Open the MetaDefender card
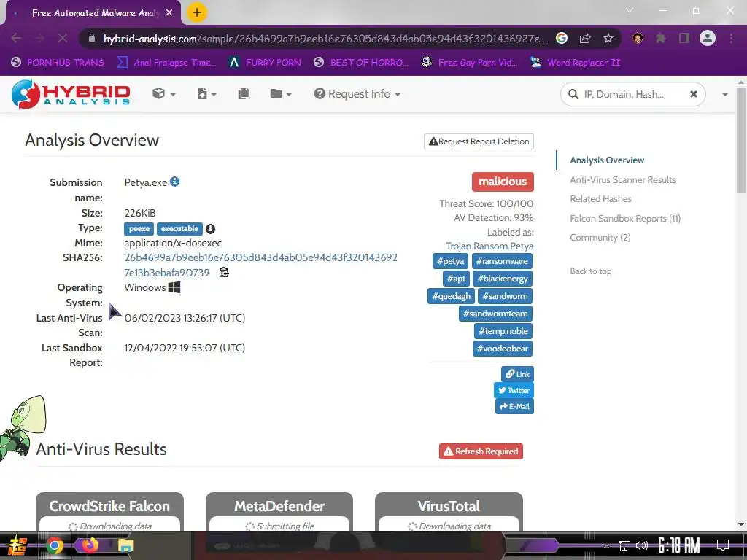 279,511
